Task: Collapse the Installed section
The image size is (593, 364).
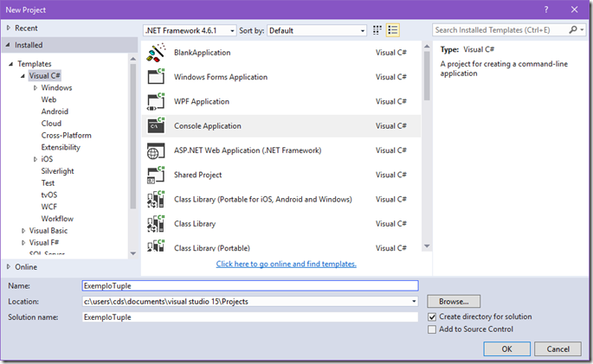Action: (8, 45)
